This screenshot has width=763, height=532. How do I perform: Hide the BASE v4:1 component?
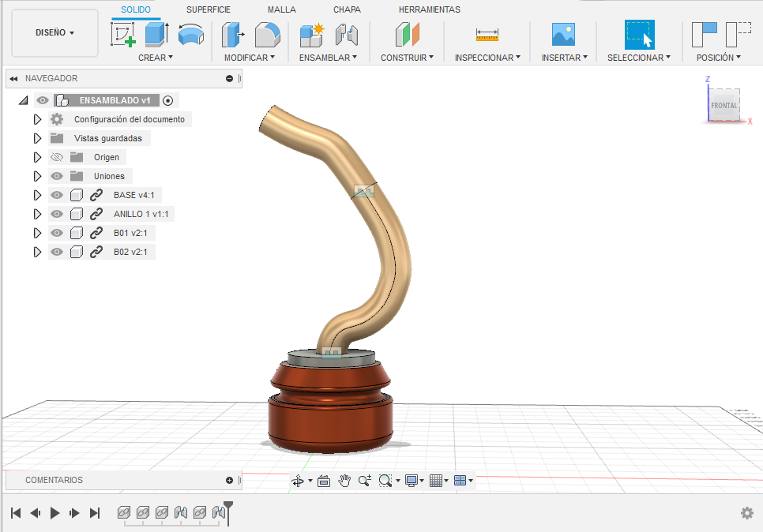57,195
